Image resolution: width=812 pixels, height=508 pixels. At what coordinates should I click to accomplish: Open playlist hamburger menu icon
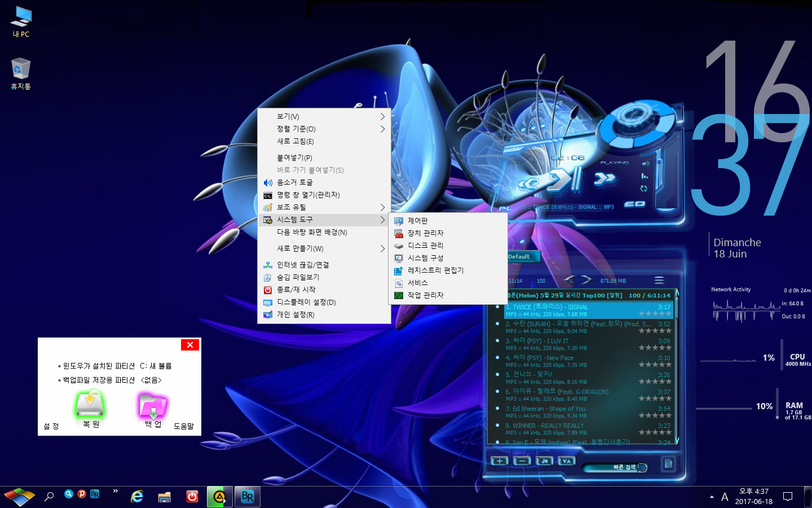point(659,281)
